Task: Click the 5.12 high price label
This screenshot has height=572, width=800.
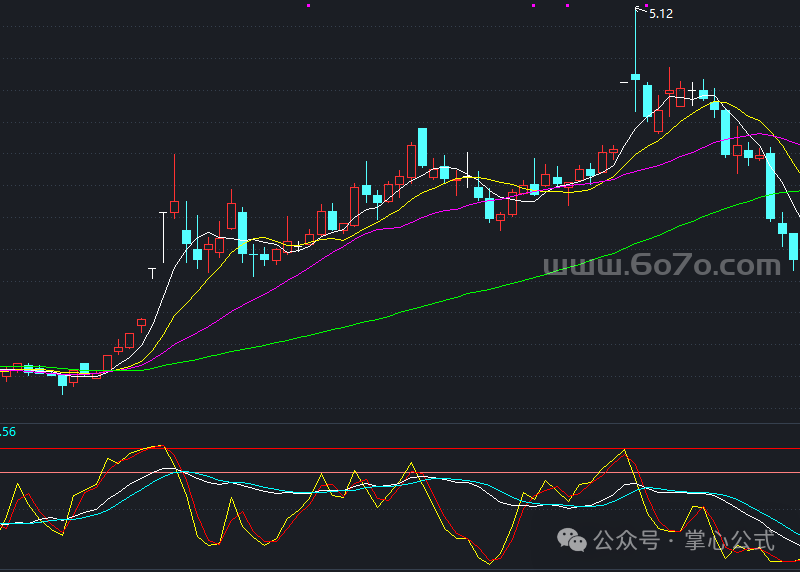Action: 661,14
